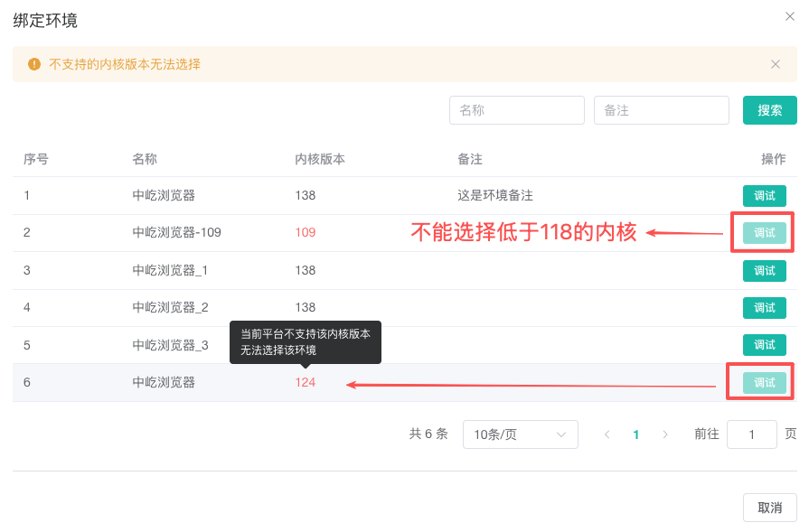
Task: Click 调试 for 中屹浏览器_2
Action: tap(764, 308)
